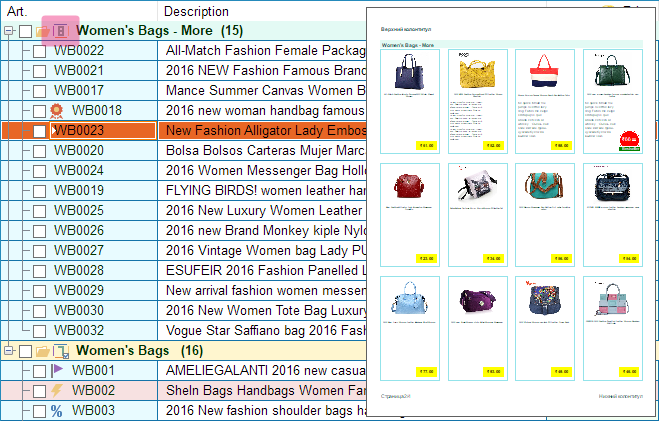Enable the checkbox next to WB0027
659x421 pixels.
click(39, 250)
